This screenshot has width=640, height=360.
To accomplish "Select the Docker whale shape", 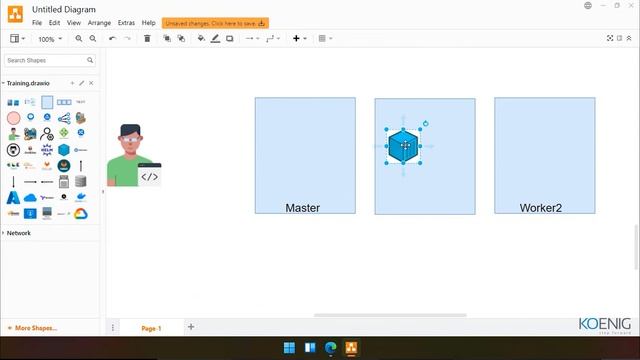I will pos(81,198).
